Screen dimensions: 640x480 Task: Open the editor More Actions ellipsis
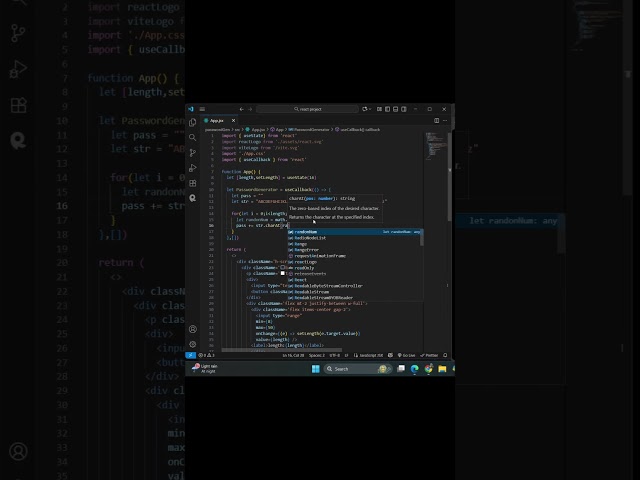coord(445,120)
